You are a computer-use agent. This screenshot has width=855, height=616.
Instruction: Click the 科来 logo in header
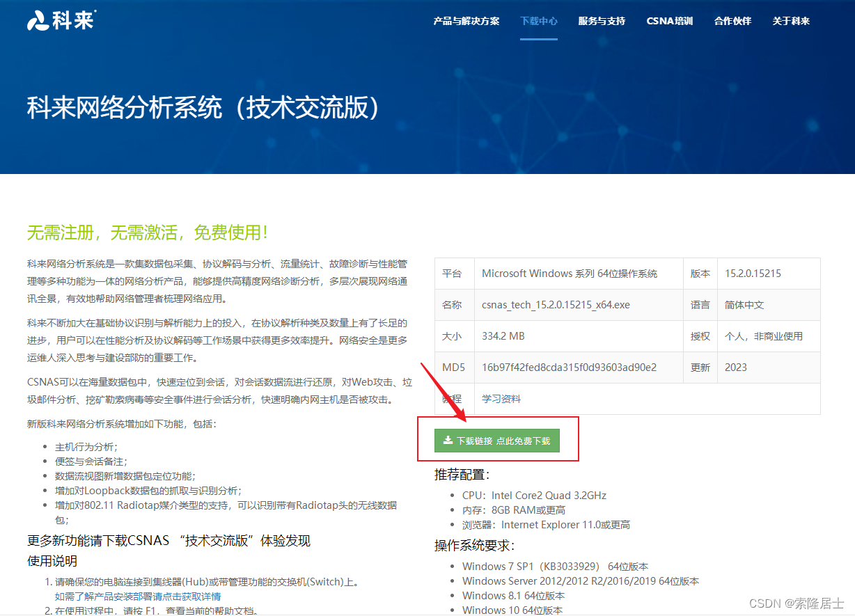pos(61,19)
